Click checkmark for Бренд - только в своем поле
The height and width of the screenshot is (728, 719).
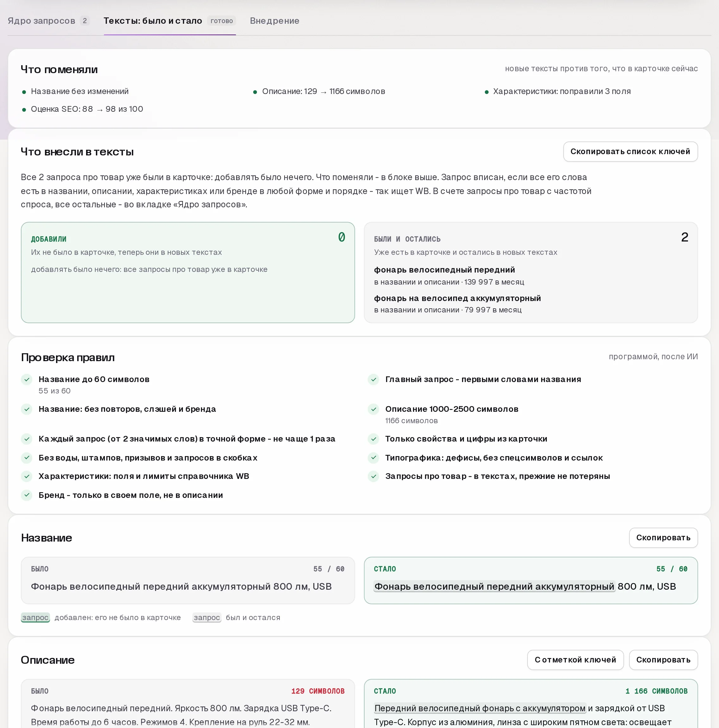pos(27,495)
